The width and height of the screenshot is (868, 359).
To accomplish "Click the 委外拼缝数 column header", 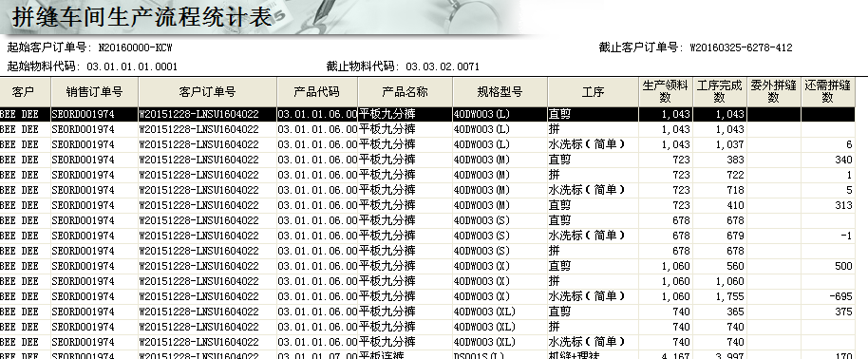I will click(x=774, y=92).
